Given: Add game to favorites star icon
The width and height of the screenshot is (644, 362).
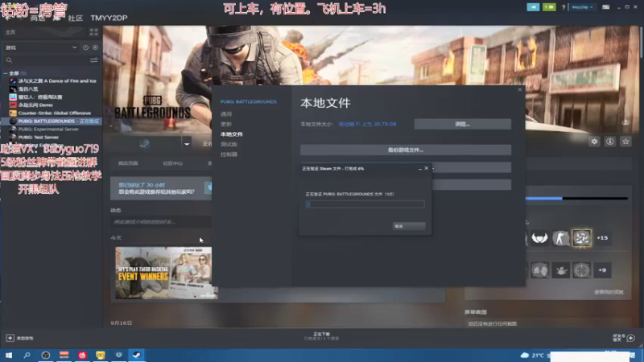Looking at the screenshot, I should pyautogui.click(x=625, y=142).
